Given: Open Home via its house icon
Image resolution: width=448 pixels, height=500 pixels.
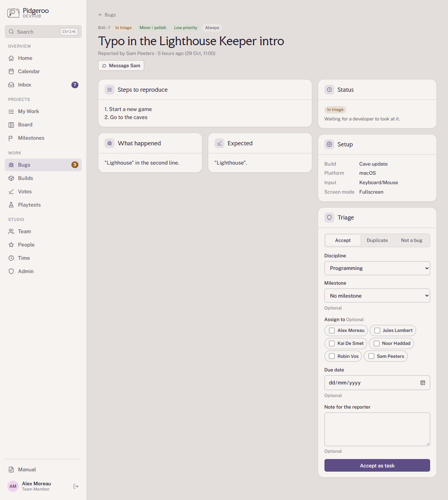Looking at the screenshot, I should tap(11, 58).
